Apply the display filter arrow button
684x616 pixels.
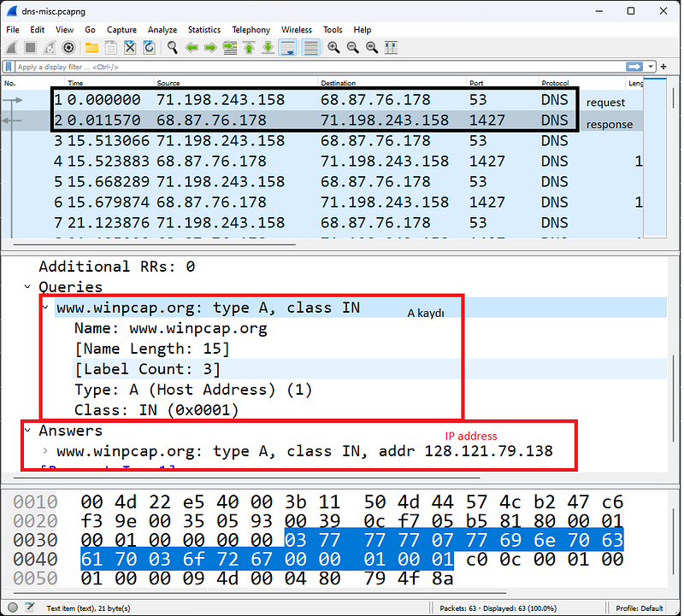634,67
